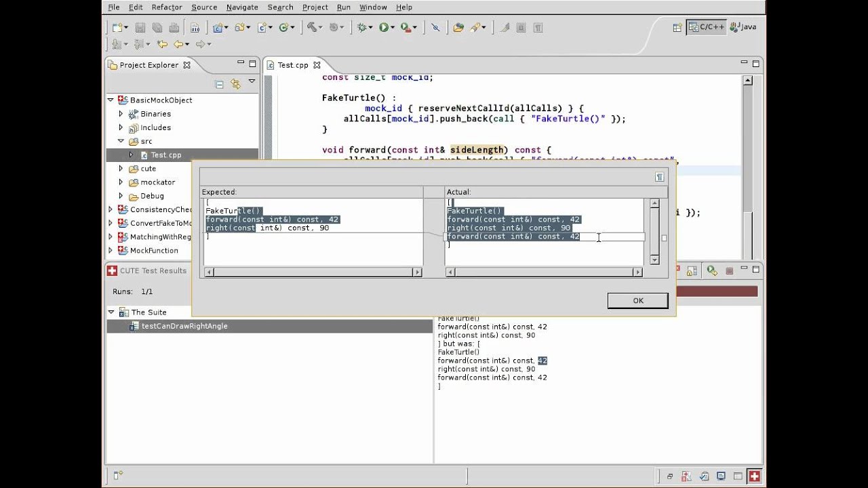Open the Help menu
868x488 pixels.
click(x=404, y=7)
